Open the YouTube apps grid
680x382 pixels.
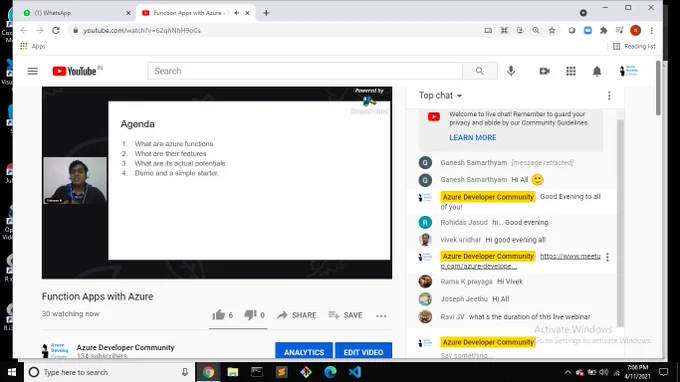(x=571, y=71)
